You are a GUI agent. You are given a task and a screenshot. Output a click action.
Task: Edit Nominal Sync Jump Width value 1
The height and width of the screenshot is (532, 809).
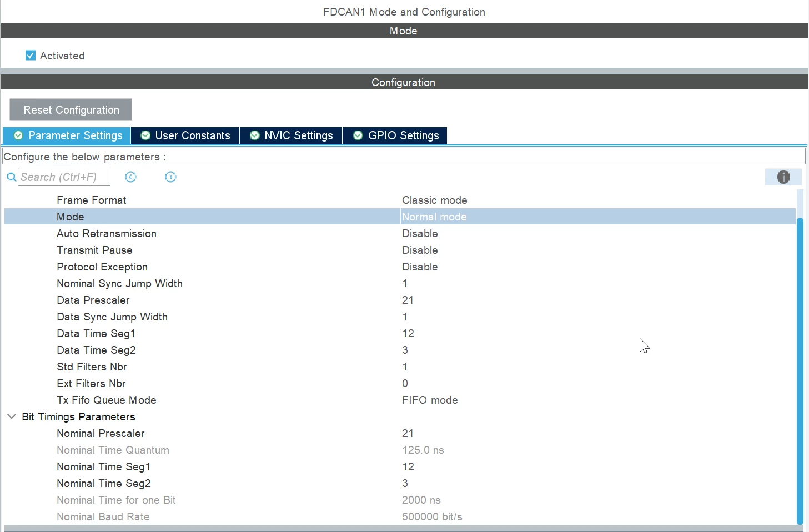point(405,283)
